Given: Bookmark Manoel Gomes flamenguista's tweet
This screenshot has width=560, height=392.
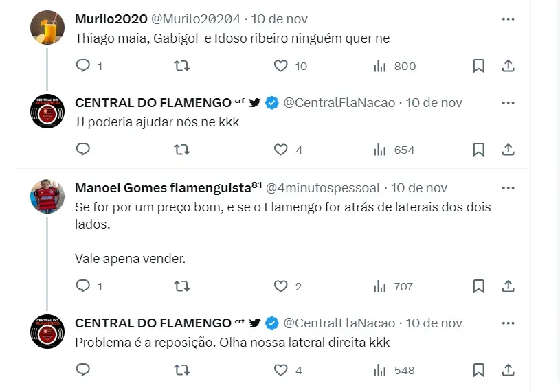Looking at the screenshot, I should point(479,286).
